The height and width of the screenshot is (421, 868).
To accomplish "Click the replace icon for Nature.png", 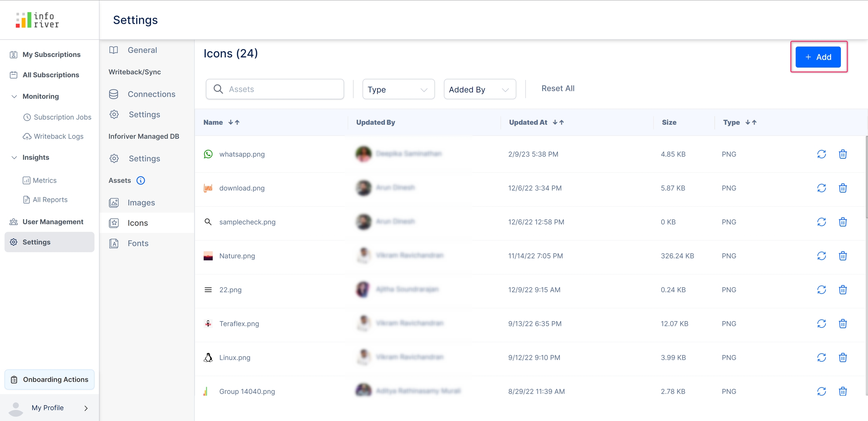I will pyautogui.click(x=821, y=256).
